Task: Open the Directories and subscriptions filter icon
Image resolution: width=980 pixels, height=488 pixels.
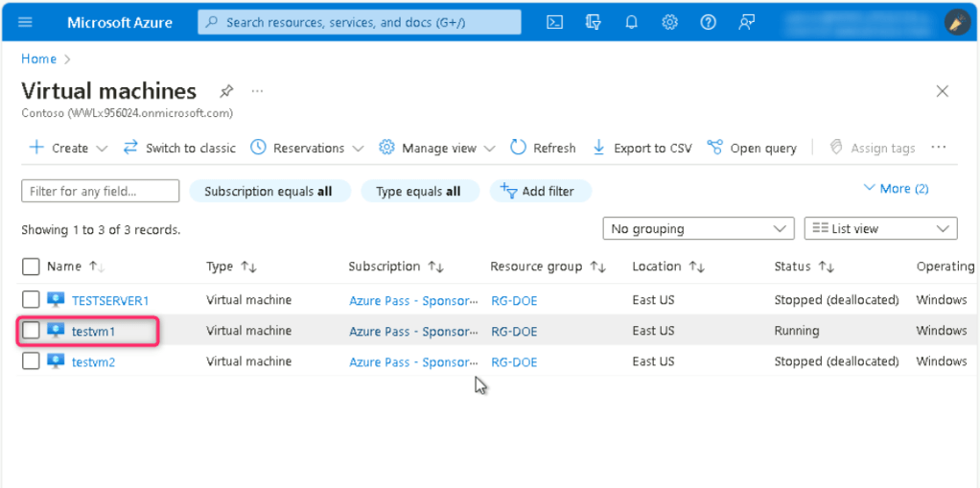Action: 593,22
